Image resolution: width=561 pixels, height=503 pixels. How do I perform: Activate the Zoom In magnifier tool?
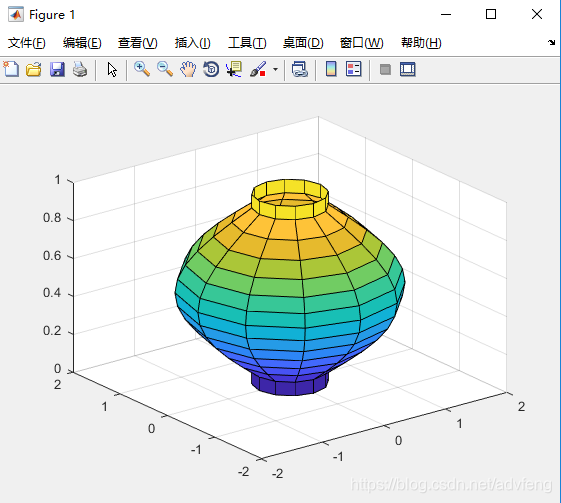pyautogui.click(x=142, y=69)
